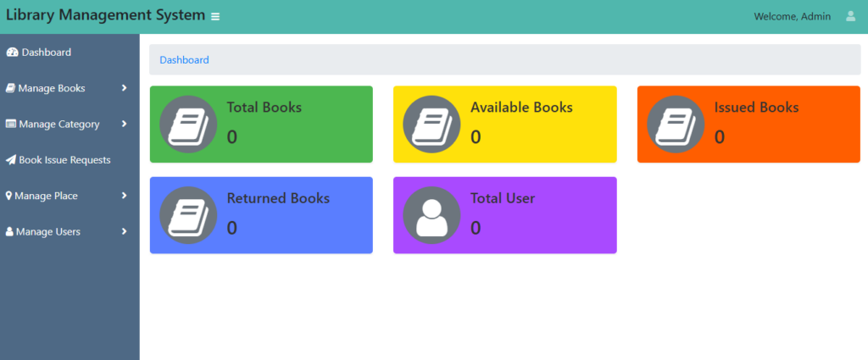Click the Returned Books card title

(278, 198)
